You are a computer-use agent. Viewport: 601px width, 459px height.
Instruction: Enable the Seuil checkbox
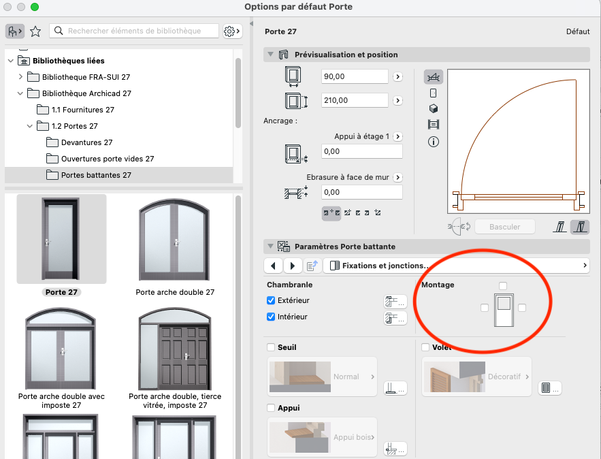click(271, 347)
